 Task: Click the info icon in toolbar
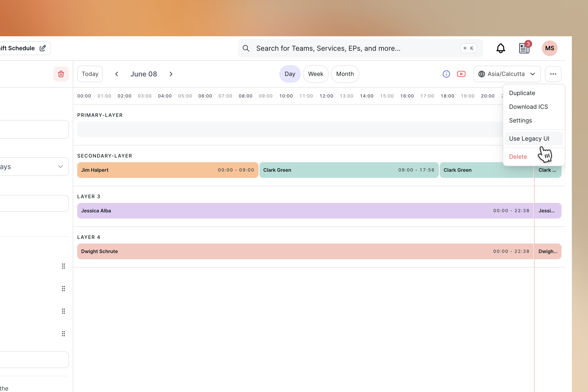(447, 73)
